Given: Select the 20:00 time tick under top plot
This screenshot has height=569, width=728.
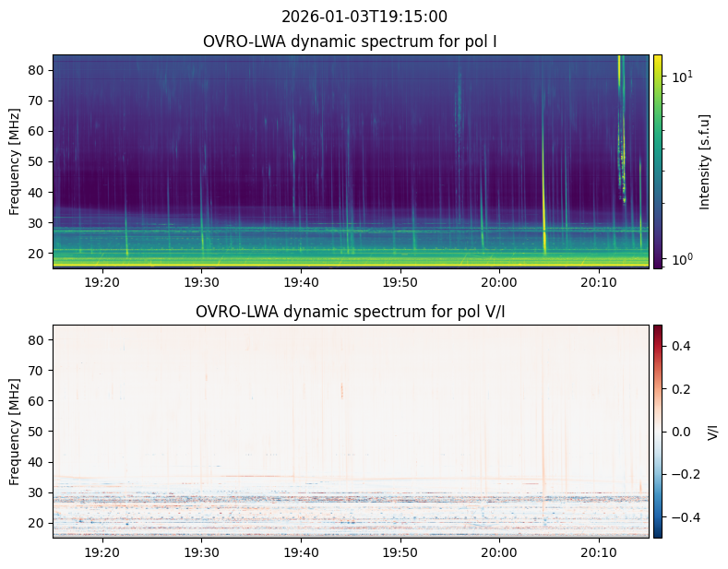Looking at the screenshot, I should [x=499, y=281].
